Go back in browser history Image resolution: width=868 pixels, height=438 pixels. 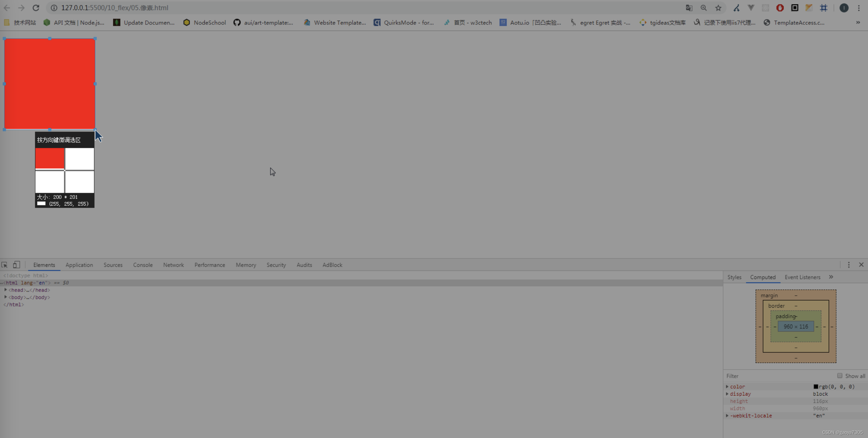(x=7, y=8)
